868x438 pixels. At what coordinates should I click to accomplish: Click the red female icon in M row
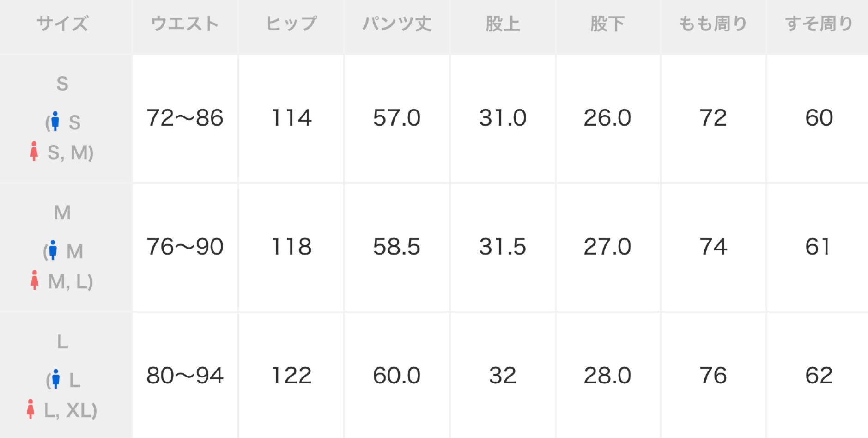34,280
